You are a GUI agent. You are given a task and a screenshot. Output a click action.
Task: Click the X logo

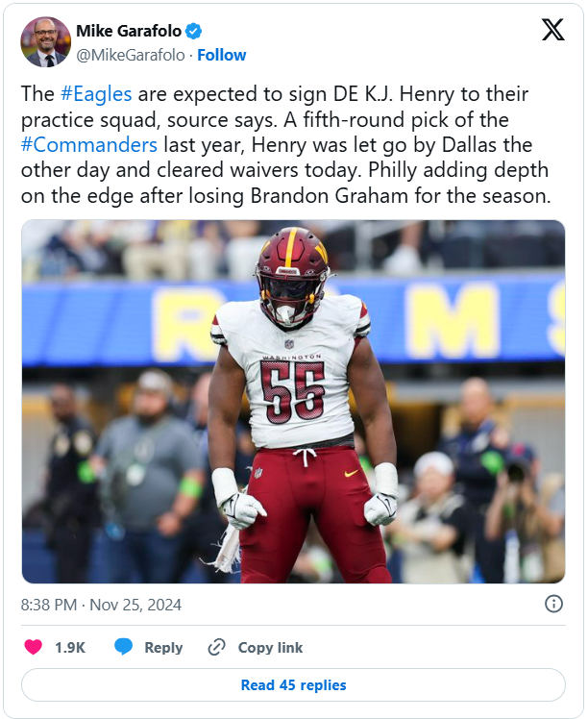tap(552, 30)
